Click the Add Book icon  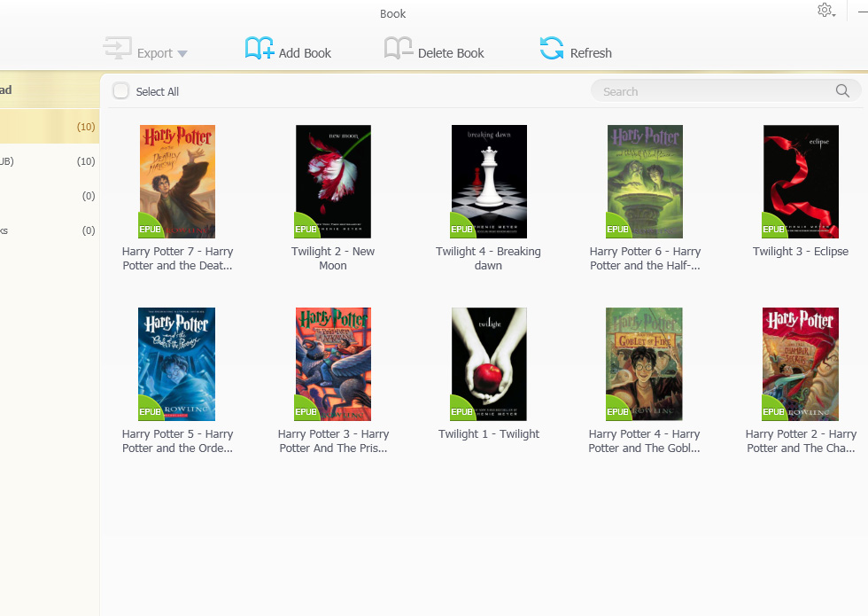point(260,48)
